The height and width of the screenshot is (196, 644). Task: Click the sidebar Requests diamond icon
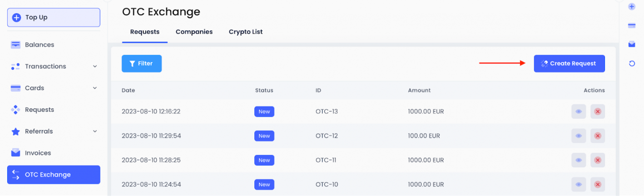[16, 110]
